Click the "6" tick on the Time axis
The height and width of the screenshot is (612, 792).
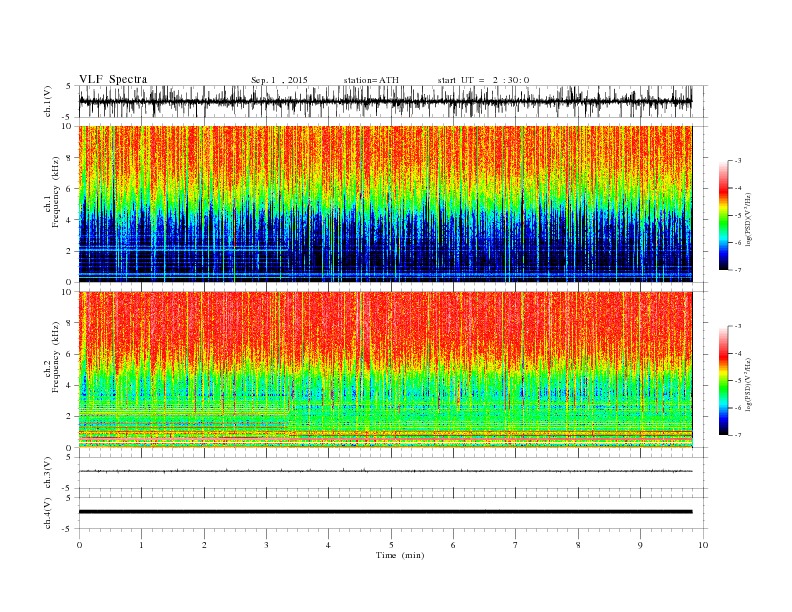453,545
